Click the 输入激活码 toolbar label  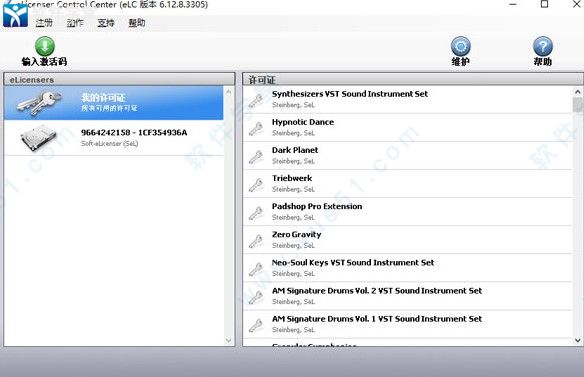point(44,61)
